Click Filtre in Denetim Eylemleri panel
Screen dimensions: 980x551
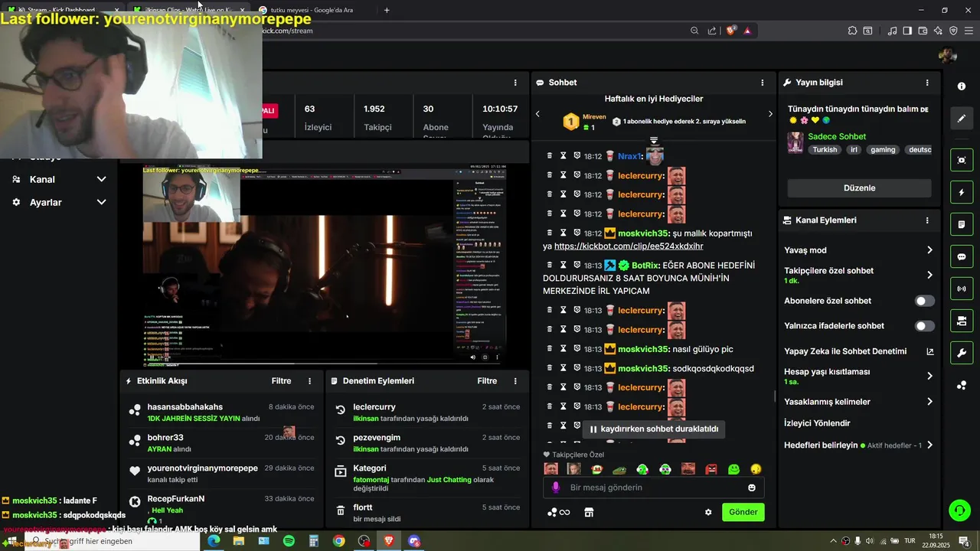[487, 381]
